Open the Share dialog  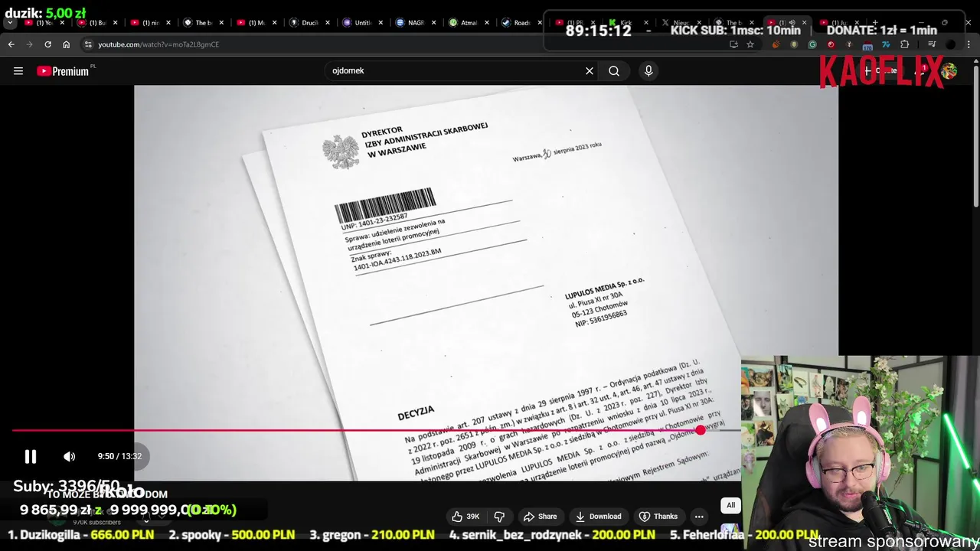pyautogui.click(x=540, y=517)
